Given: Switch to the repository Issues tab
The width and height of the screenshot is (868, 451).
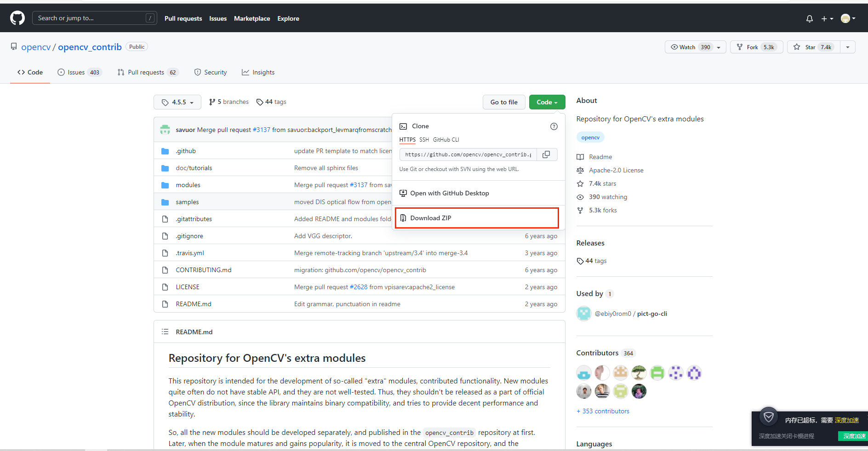Looking at the screenshot, I should (x=79, y=72).
